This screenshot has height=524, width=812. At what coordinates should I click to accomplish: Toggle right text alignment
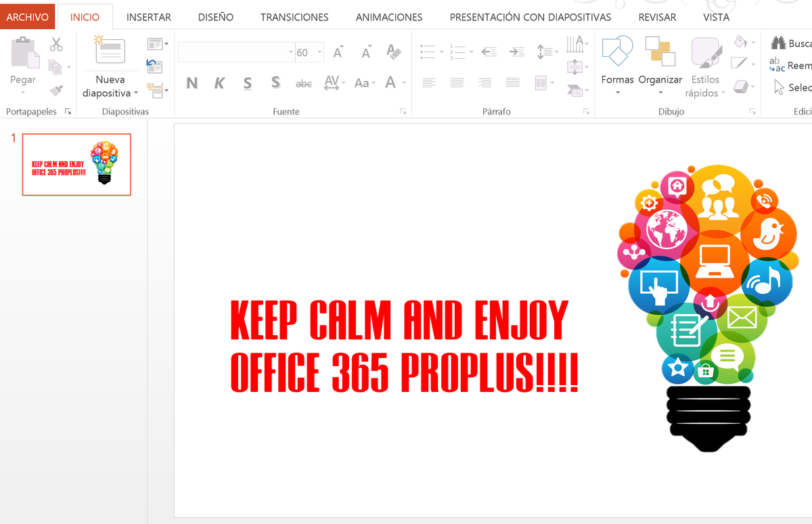coord(484,83)
